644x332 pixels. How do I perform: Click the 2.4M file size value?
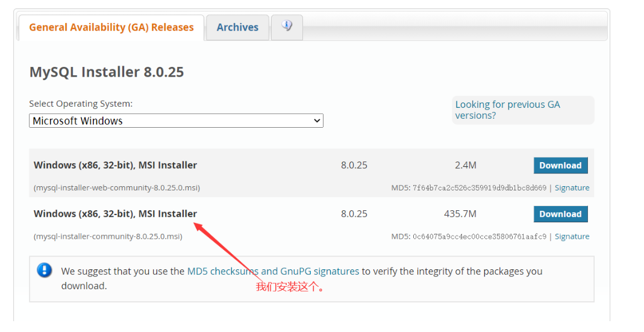click(x=465, y=165)
